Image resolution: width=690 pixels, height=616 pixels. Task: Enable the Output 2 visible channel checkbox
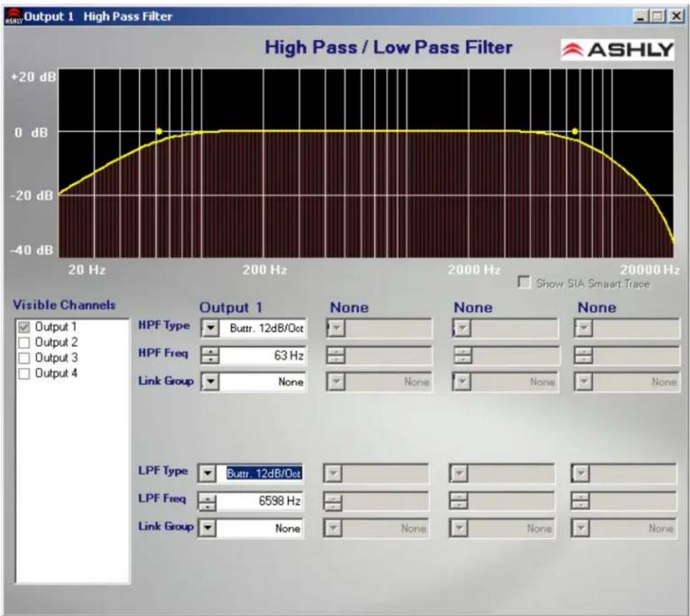(24, 342)
